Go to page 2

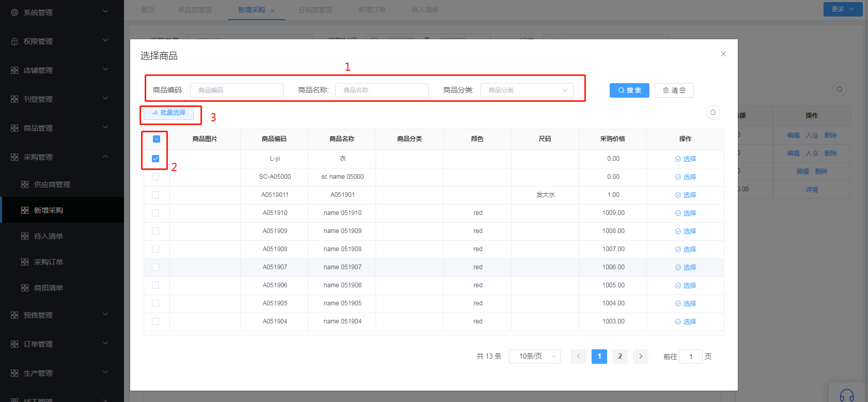point(620,357)
